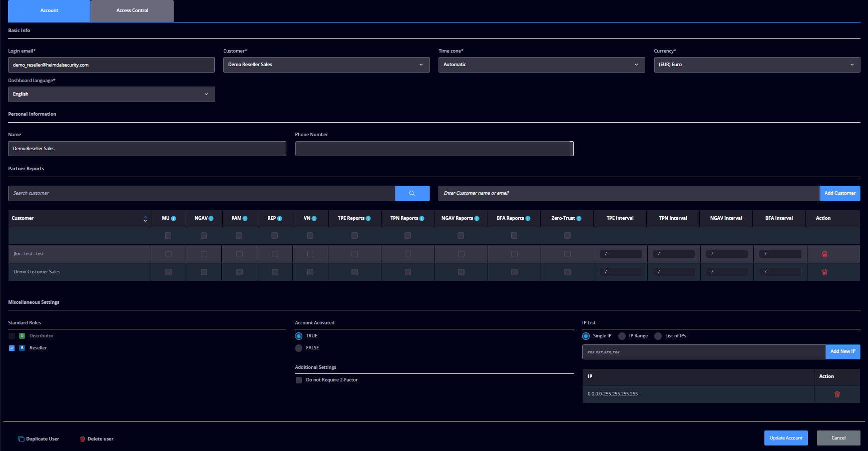Toggle header-row Zero-Trust select-all checkbox
Image resolution: width=868 pixels, height=451 pixels.
pyautogui.click(x=567, y=236)
